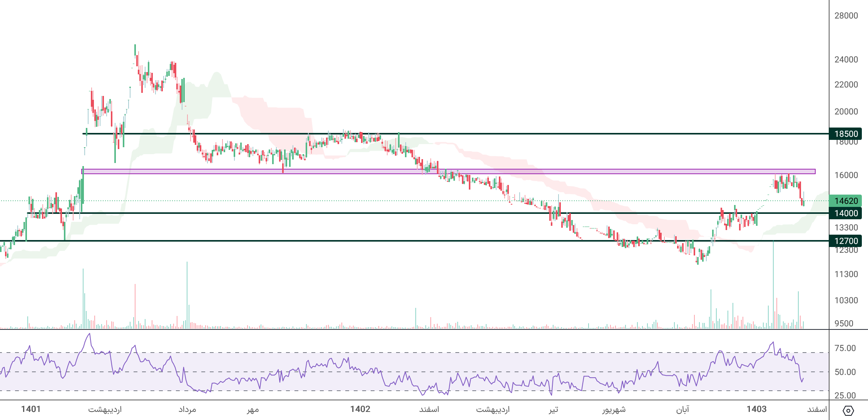Select the purple resistance zone rectangle
The width and height of the screenshot is (868, 420).
point(448,171)
